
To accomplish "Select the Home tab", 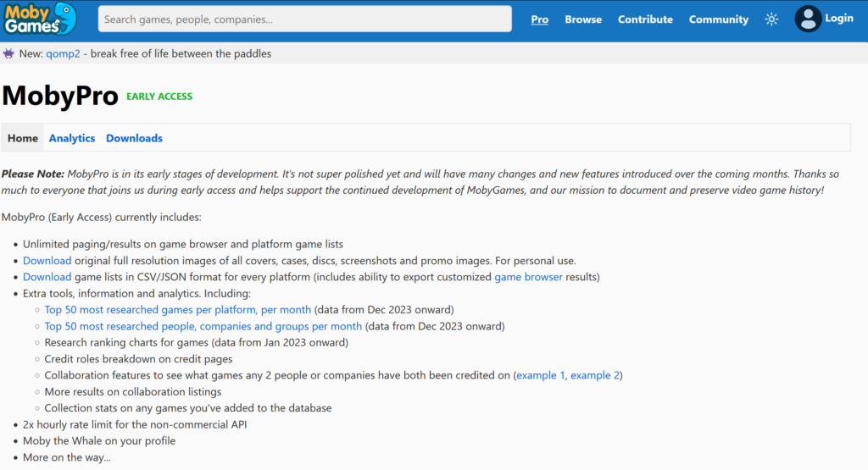I will [23, 138].
